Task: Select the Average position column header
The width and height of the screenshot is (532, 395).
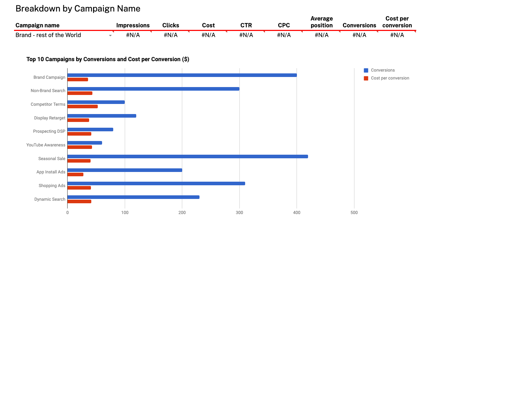Action: (321, 22)
